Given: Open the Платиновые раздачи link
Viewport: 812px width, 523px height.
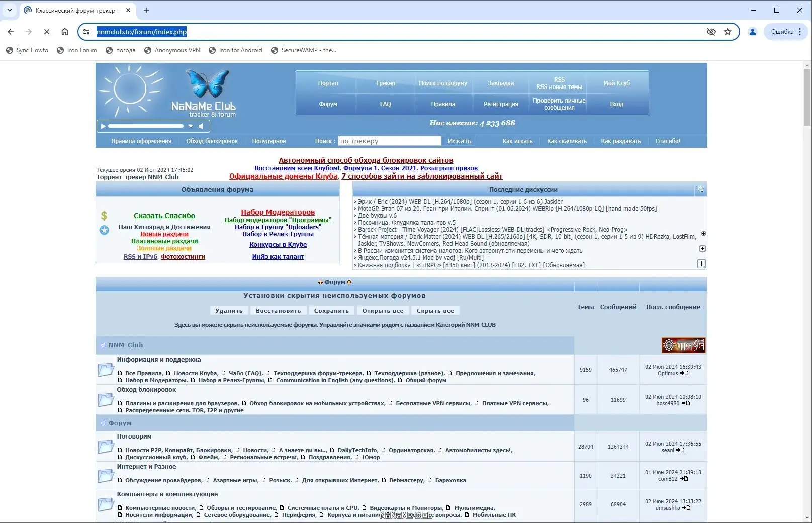Looking at the screenshot, I should [x=164, y=241].
